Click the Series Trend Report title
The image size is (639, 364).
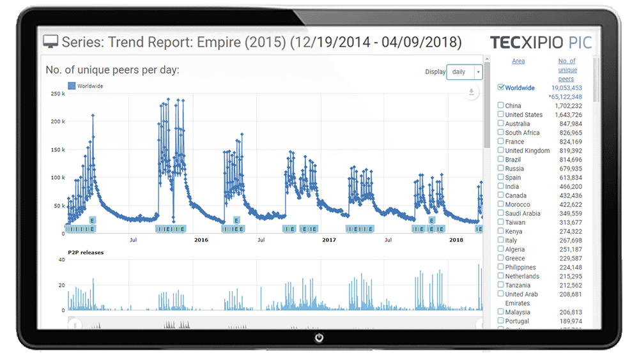(x=261, y=42)
